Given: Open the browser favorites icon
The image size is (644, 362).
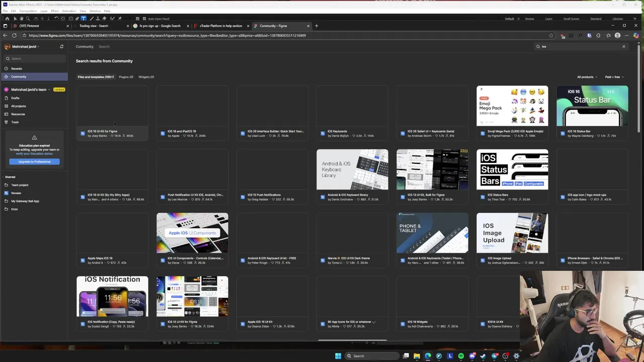Looking at the screenshot, I should [608, 36].
